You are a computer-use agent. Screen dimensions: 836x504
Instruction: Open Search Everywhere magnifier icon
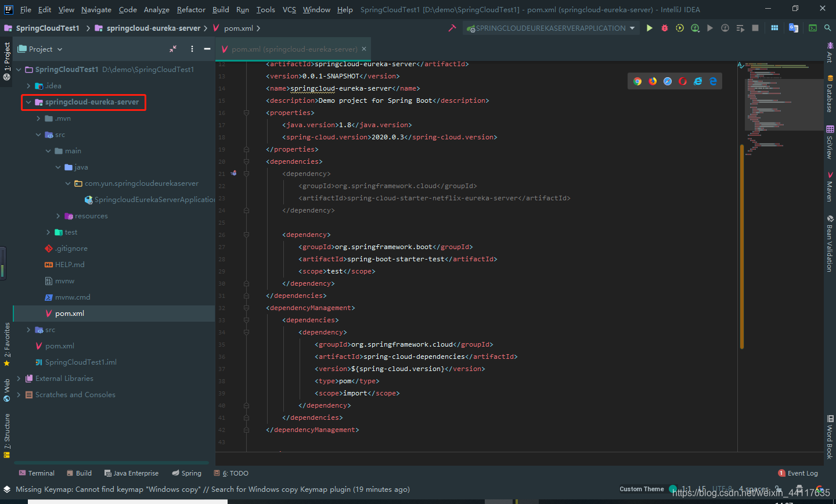pos(827,28)
